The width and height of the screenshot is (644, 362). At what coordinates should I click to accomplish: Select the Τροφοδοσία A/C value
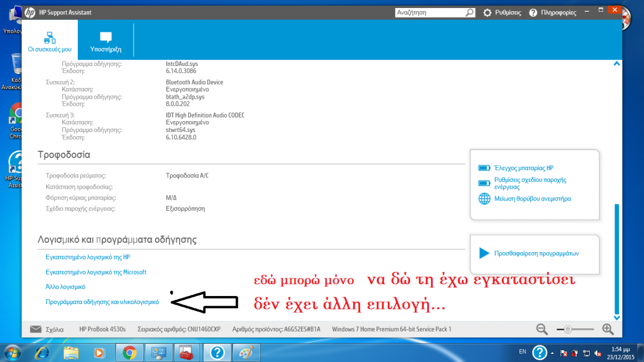[187, 175]
